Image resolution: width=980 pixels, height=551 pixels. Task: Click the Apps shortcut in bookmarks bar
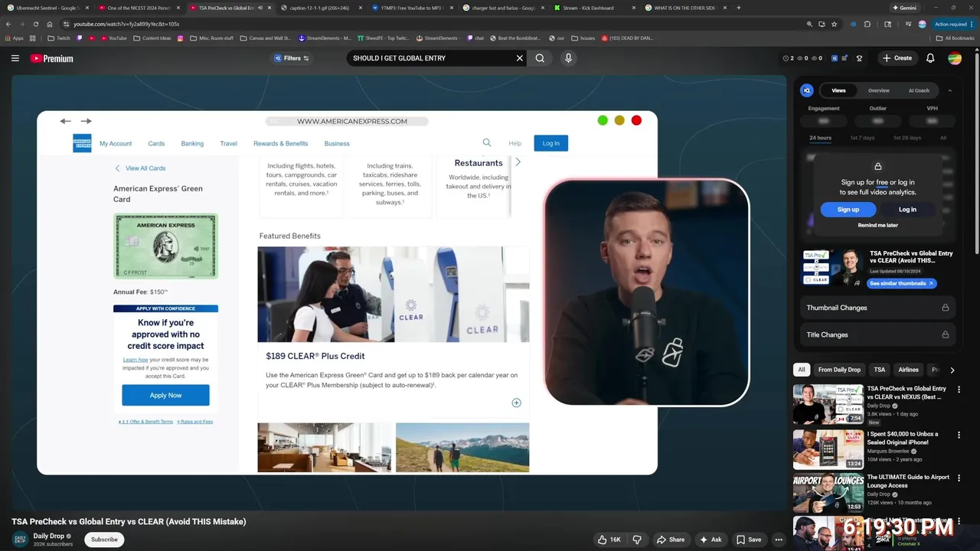[14, 37]
